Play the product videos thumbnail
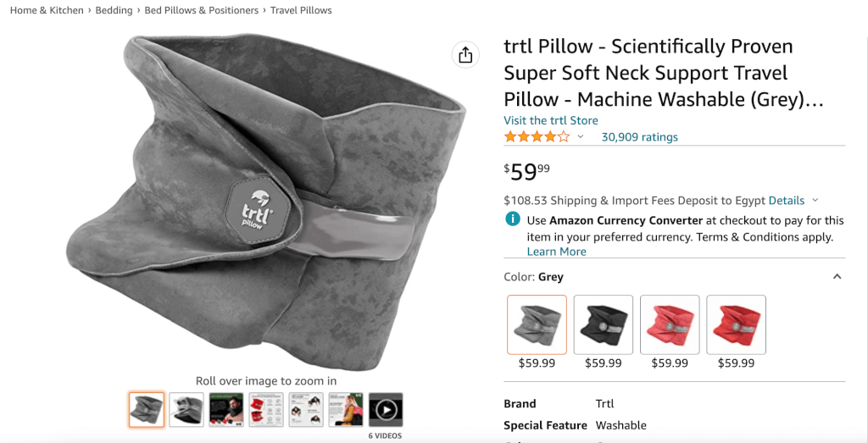Viewport: 868px width, 443px height. click(x=386, y=410)
